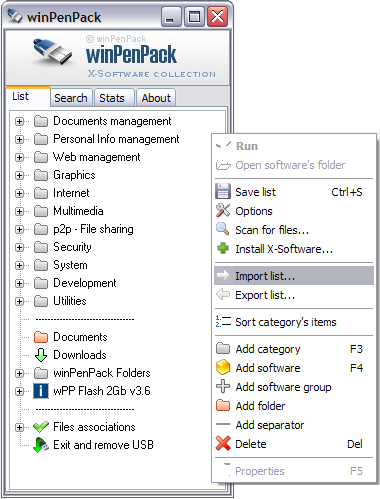This screenshot has width=380, height=499.
Task: Click the Multimedia folder icon
Action: [x=41, y=211]
